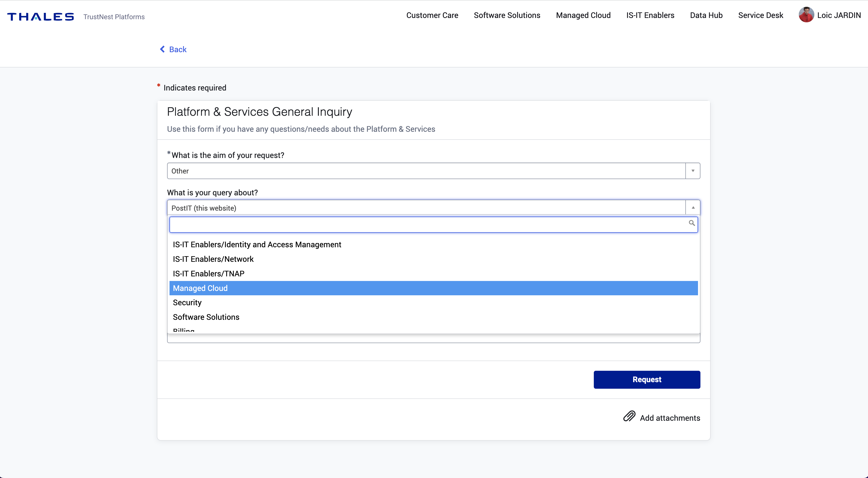The image size is (868, 478).
Task: Open Software Solutions menu
Action: 507,16
